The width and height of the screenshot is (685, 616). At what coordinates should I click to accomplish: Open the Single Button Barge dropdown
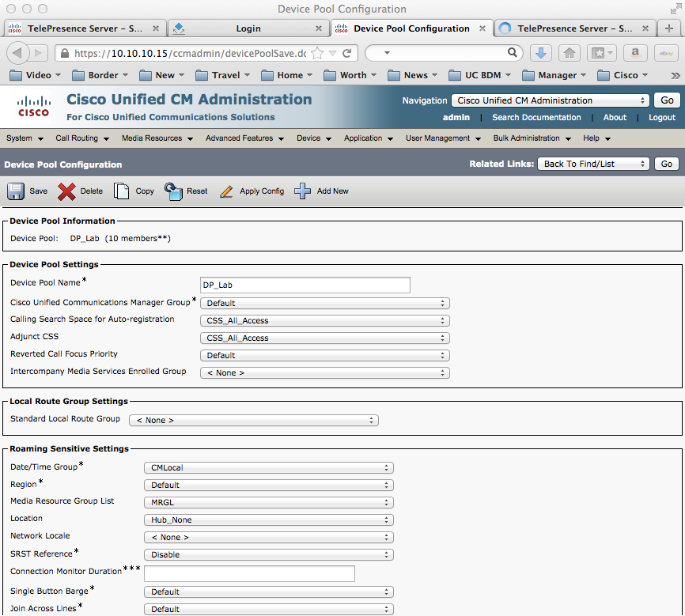[269, 592]
